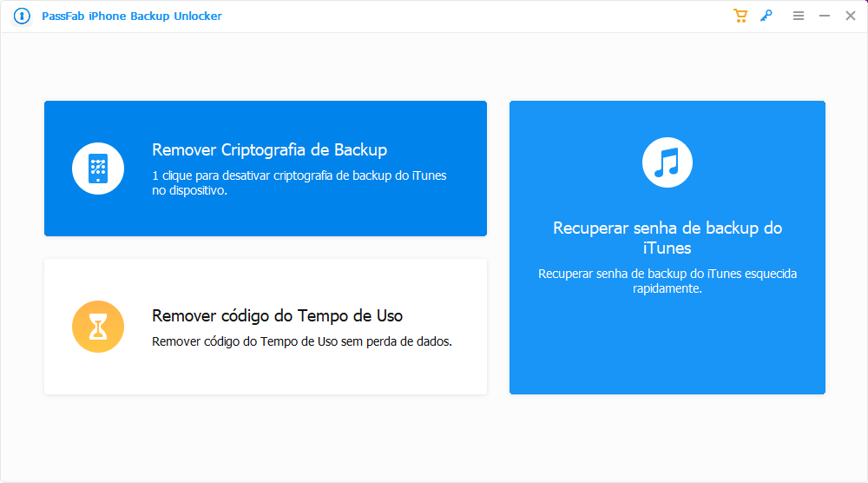Click the PassFab iPhone Backup Unlocker title
The width and height of the screenshot is (868, 483).
pyautogui.click(x=132, y=16)
